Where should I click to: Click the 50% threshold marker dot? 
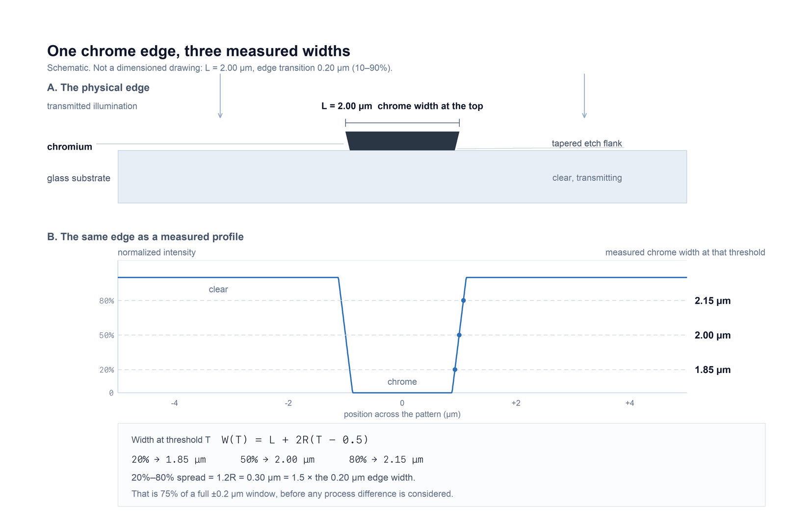pyautogui.click(x=459, y=335)
